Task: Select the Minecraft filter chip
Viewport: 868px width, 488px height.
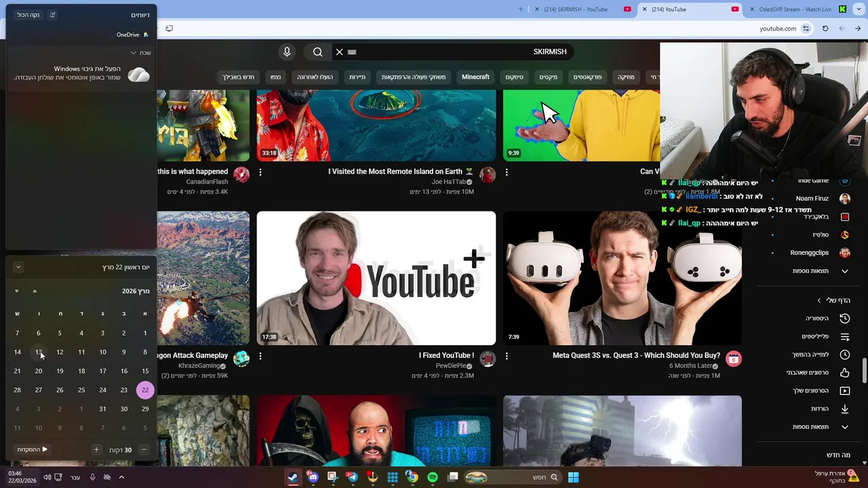Action: click(475, 77)
